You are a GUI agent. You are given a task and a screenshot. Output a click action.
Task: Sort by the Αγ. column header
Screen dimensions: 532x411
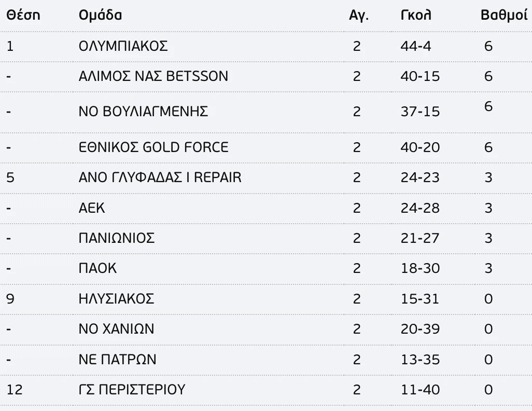click(x=358, y=16)
